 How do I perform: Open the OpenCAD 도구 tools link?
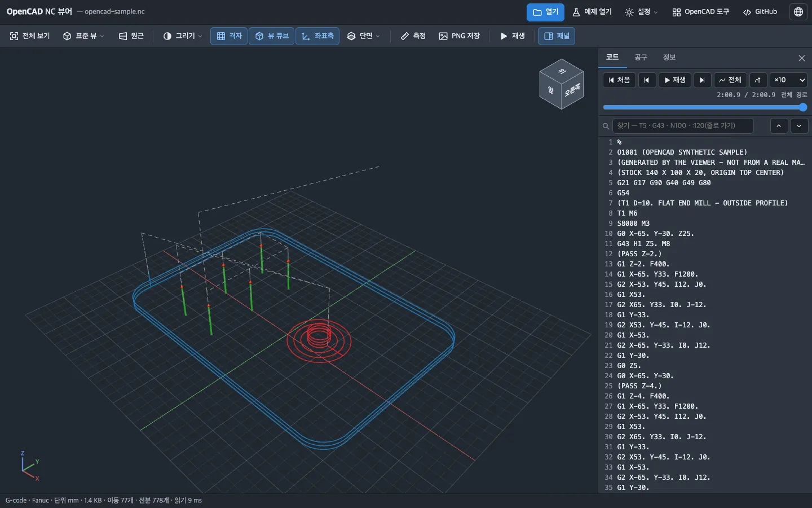(x=700, y=12)
